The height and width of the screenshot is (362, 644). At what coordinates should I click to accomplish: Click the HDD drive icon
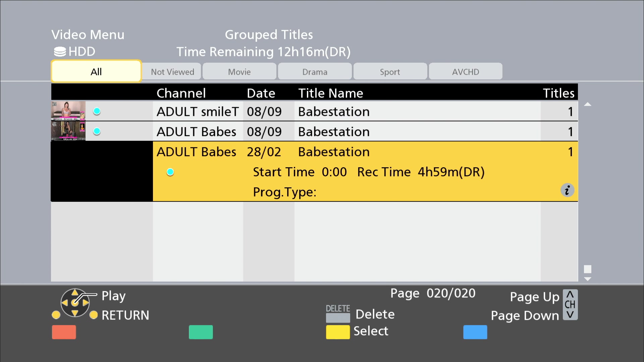pos(60,52)
